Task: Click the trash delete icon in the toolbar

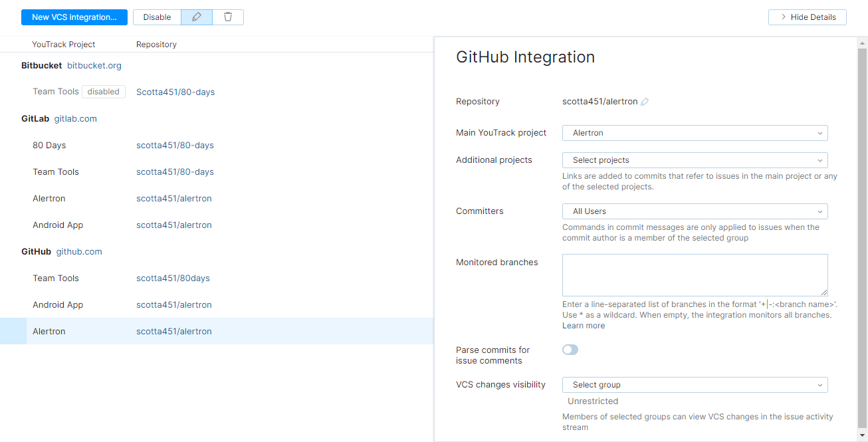Action: coord(227,17)
